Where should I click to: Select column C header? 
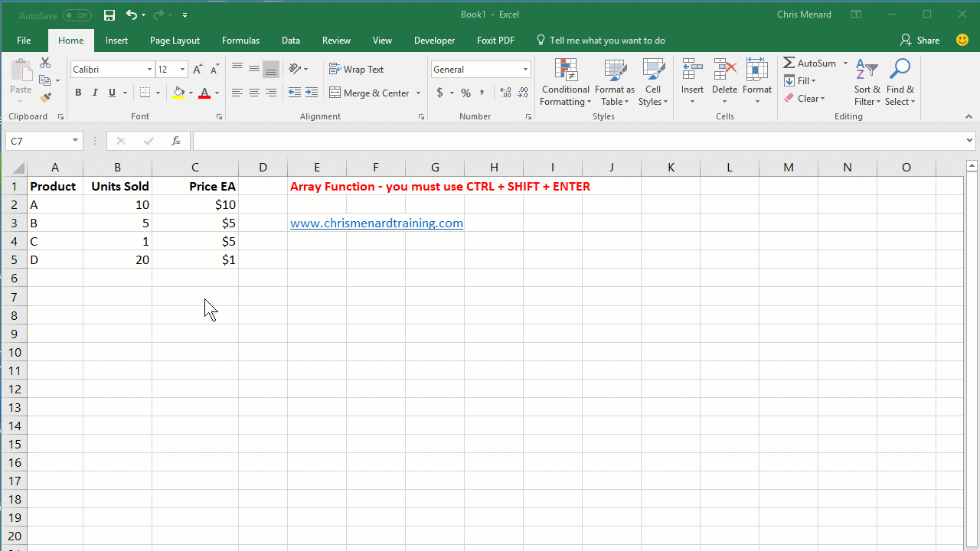click(x=195, y=168)
